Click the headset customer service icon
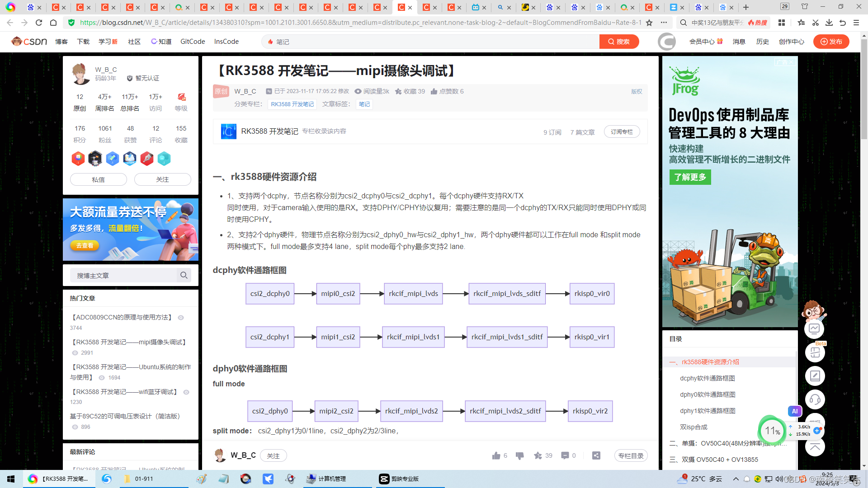Viewport: 868px width, 488px height. [x=815, y=399]
